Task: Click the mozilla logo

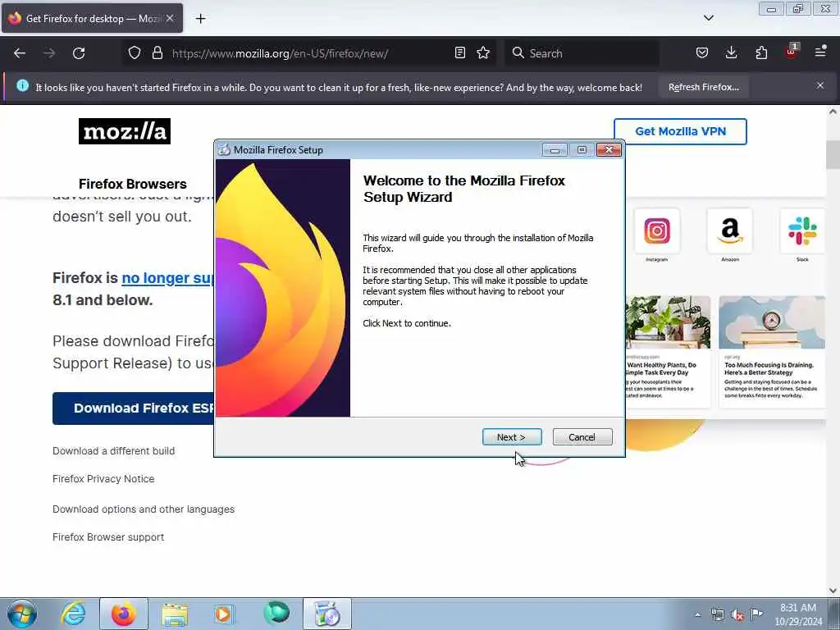Action: (x=125, y=131)
